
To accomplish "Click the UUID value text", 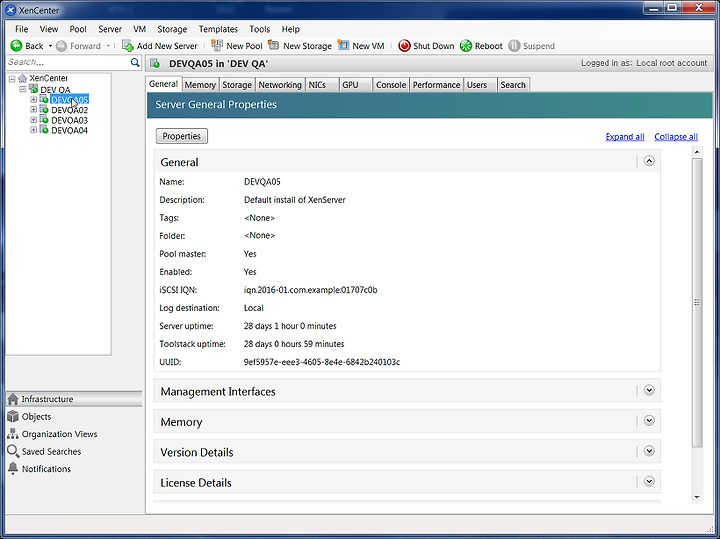I will (321, 362).
